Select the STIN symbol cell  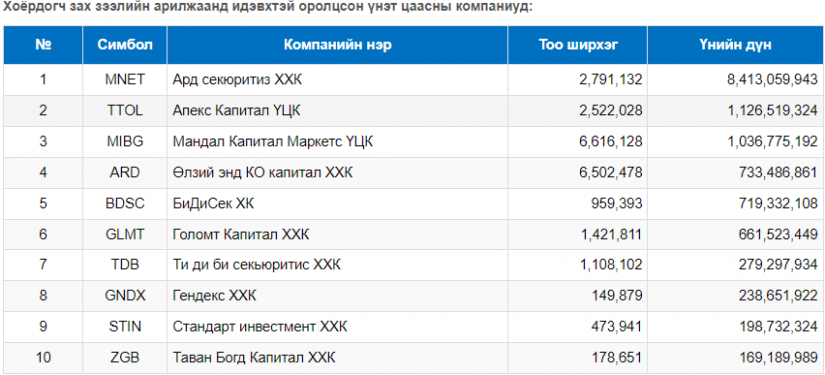(125, 327)
